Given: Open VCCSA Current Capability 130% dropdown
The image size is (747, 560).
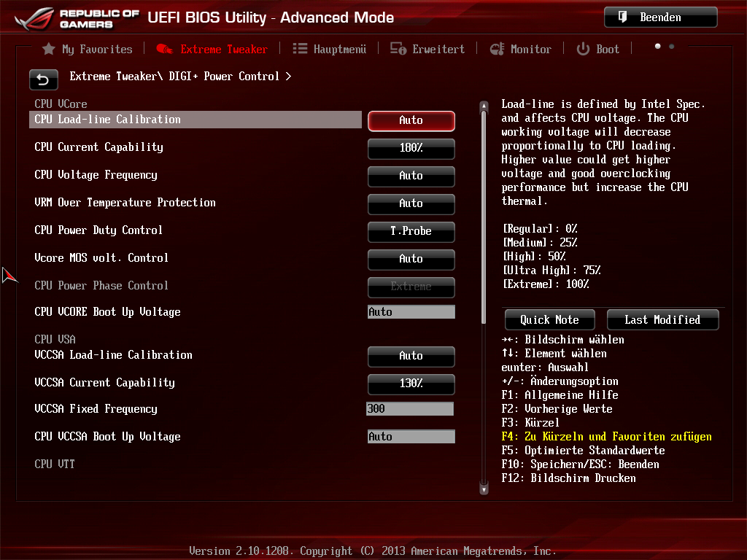Looking at the screenshot, I should 411,384.
